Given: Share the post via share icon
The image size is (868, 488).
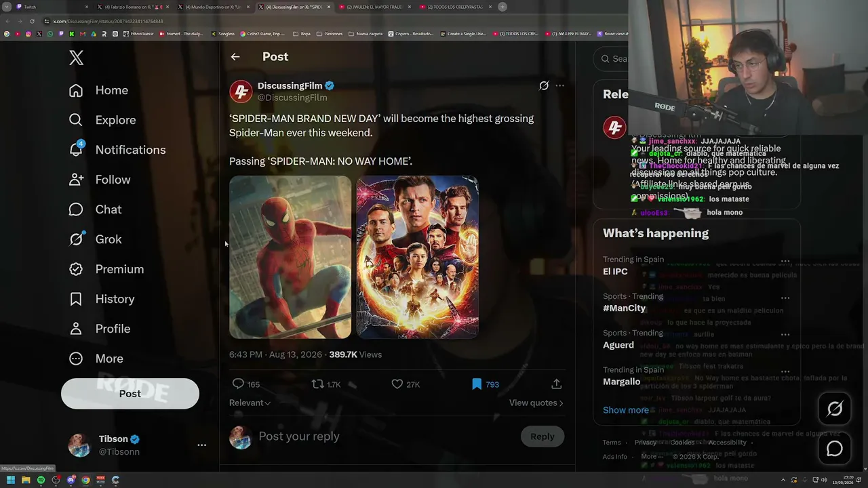Looking at the screenshot, I should coord(557,384).
